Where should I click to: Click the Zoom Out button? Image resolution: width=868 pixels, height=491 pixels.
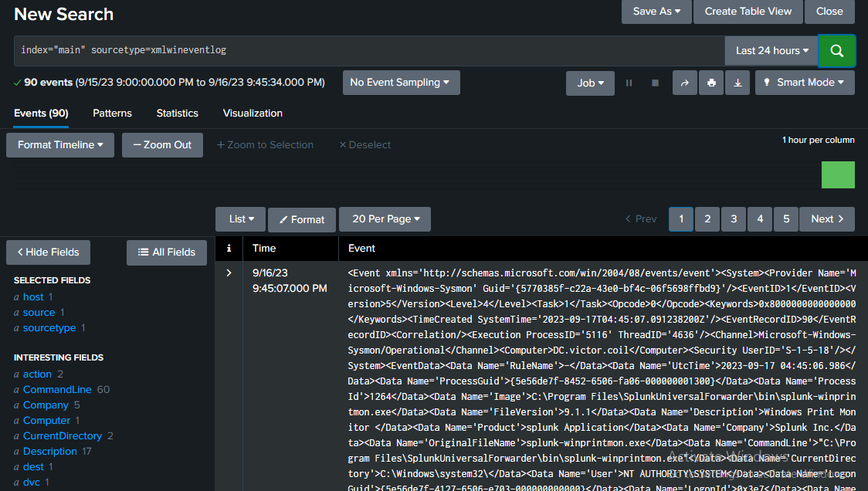pos(162,144)
